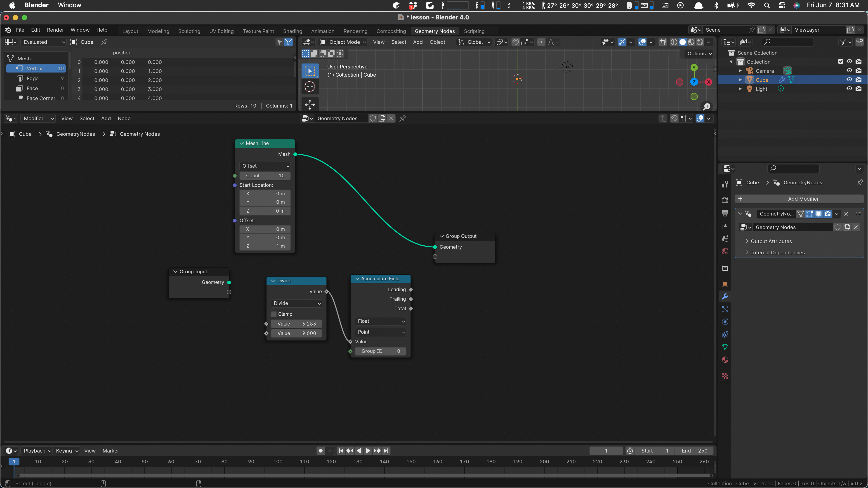Toggle Cube visibility eye in outliner
The image size is (868, 488).
click(849, 80)
